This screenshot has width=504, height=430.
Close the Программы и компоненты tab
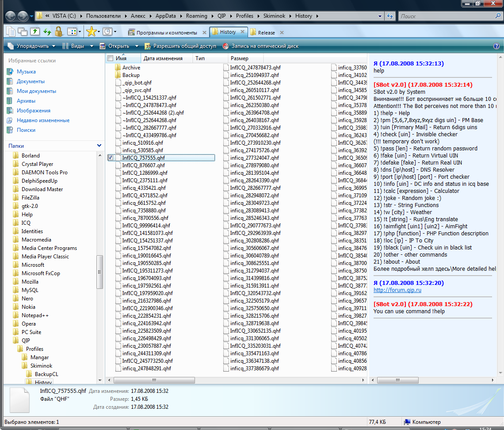click(204, 32)
